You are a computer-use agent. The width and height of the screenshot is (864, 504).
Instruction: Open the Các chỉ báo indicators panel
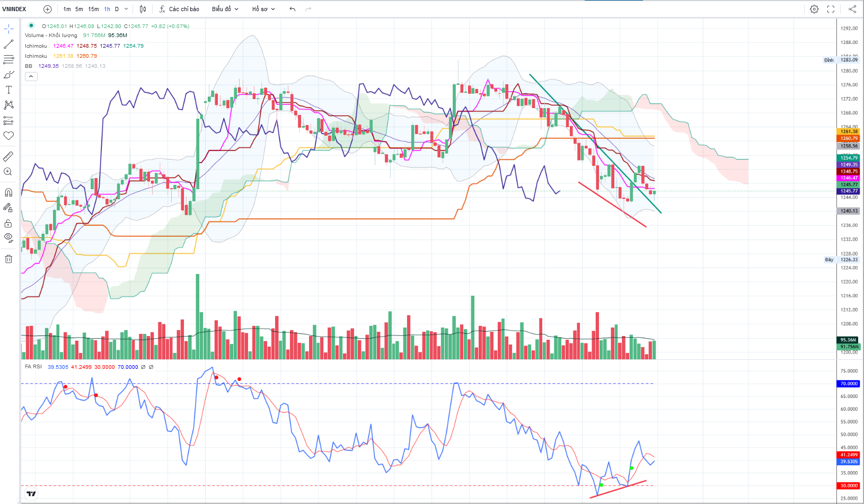point(179,9)
